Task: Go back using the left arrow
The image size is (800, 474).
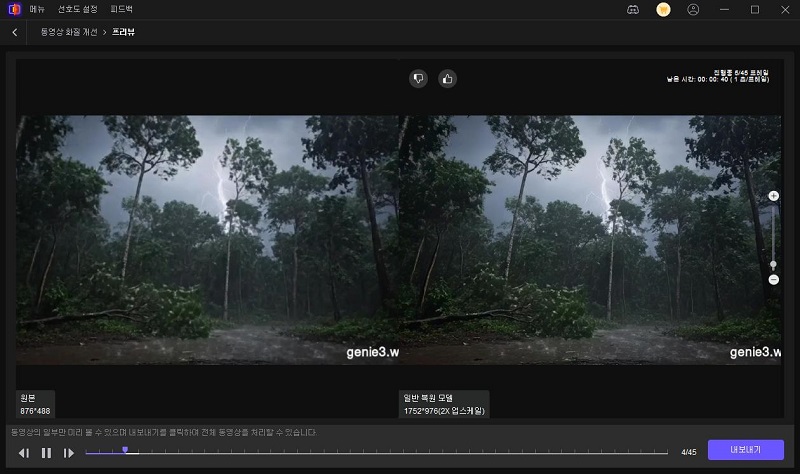Action: 15,32
